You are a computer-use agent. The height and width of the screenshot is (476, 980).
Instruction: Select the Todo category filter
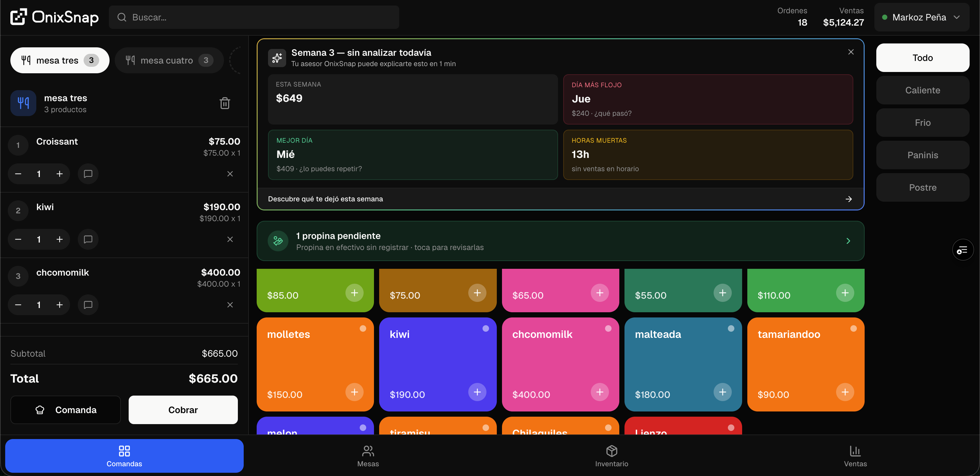coord(923,58)
